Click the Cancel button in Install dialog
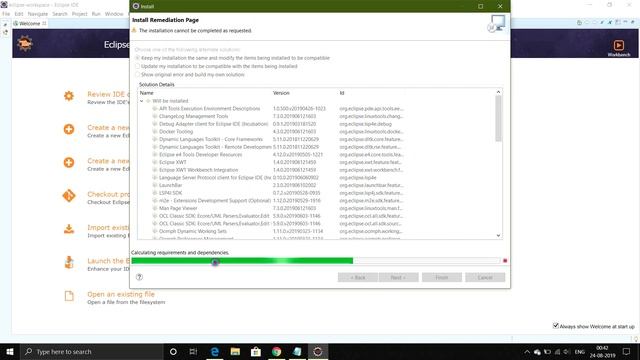640x360 pixels. coord(485,278)
